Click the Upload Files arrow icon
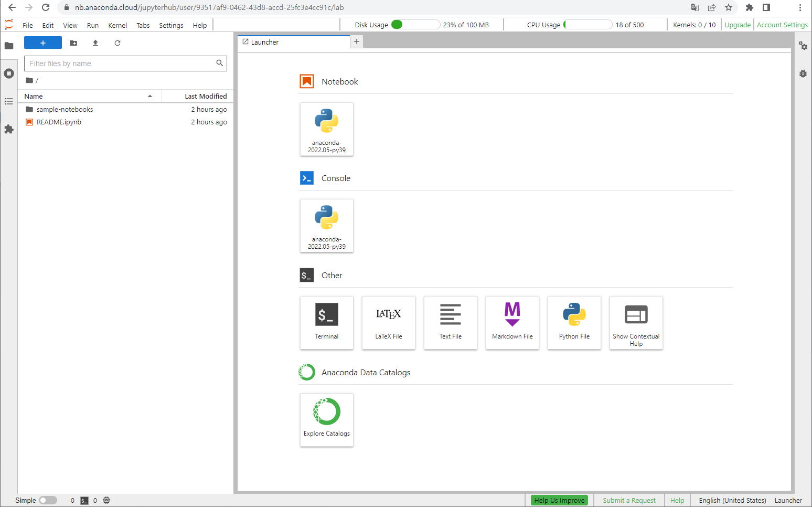812x507 pixels. coord(95,43)
